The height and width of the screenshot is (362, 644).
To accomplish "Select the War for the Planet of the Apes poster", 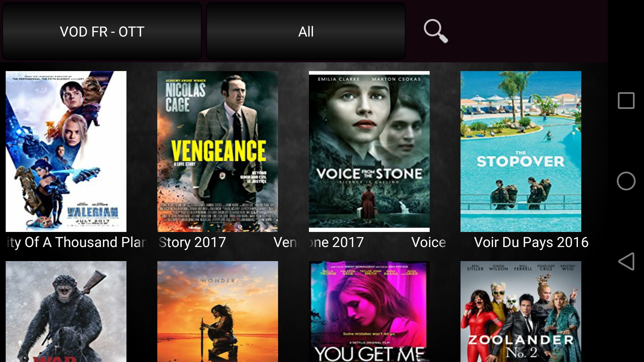I will [66, 312].
